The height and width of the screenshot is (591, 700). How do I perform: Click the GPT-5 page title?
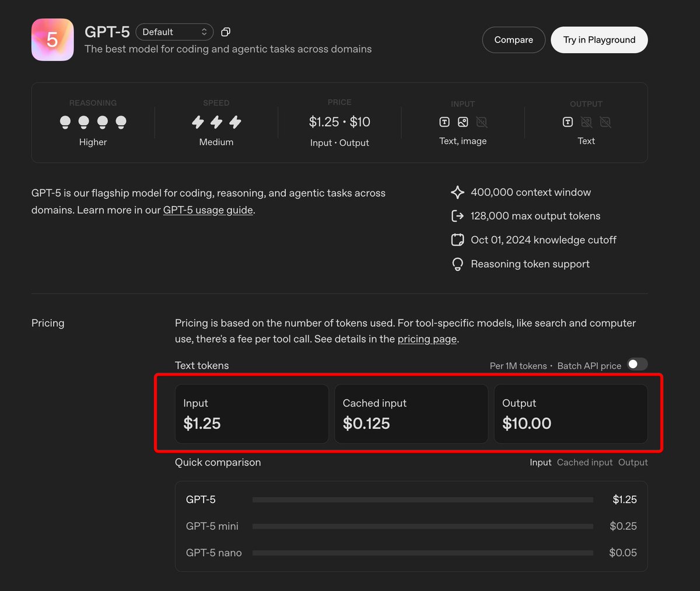pyautogui.click(x=107, y=32)
